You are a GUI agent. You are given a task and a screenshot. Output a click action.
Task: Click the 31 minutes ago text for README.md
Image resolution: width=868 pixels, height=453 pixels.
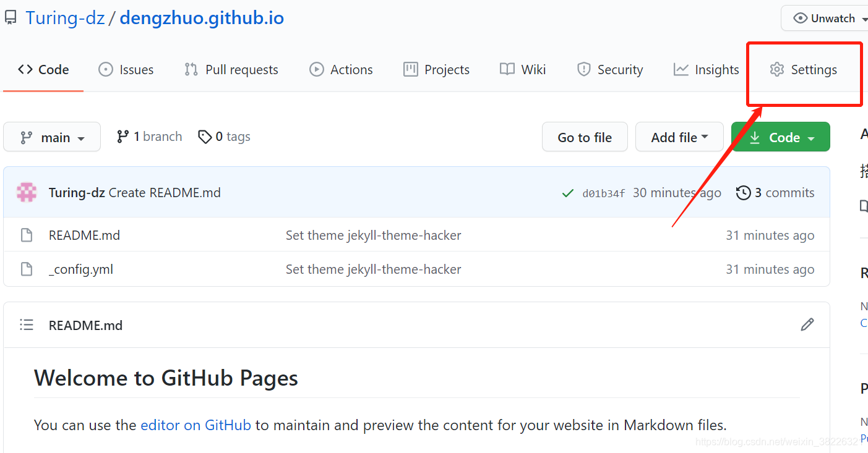[x=770, y=235]
